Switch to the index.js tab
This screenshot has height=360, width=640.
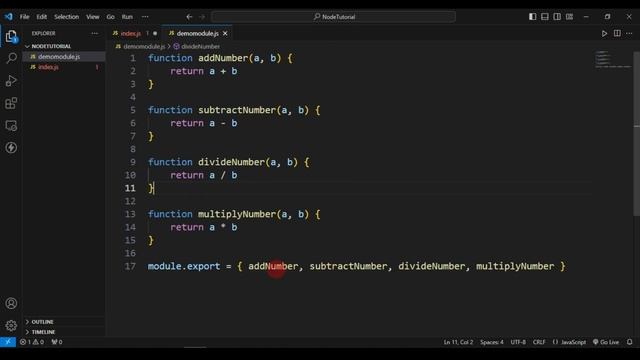(131, 33)
